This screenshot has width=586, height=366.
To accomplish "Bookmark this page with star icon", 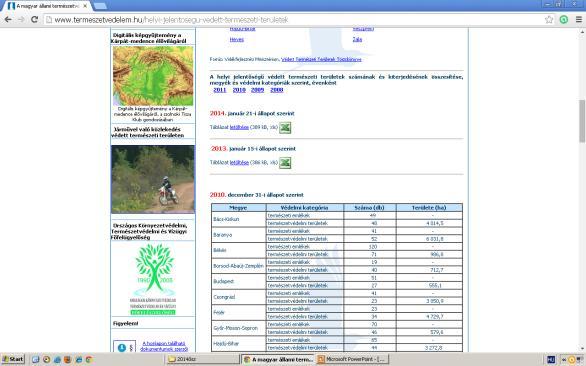I will 549,20.
